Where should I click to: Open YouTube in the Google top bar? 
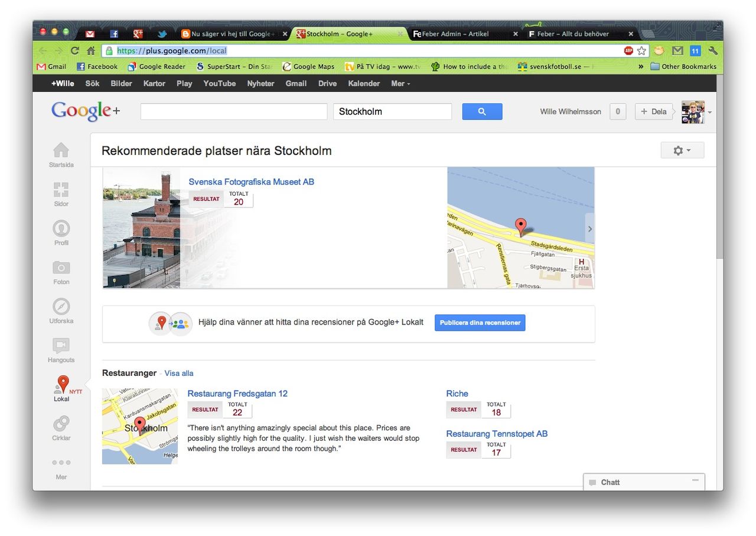click(220, 83)
